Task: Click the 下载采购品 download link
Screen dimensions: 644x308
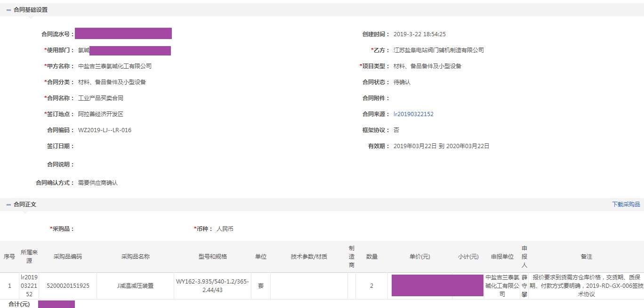Action: pos(626,205)
